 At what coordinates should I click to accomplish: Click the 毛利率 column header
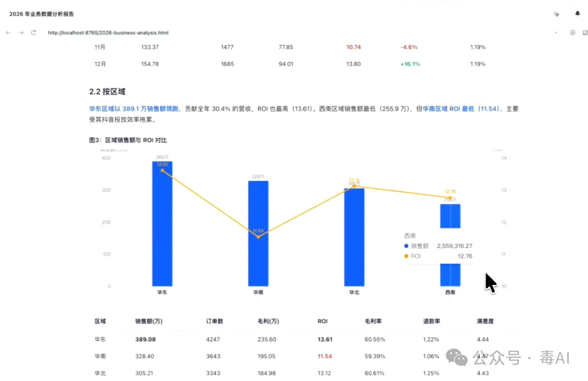(x=373, y=322)
